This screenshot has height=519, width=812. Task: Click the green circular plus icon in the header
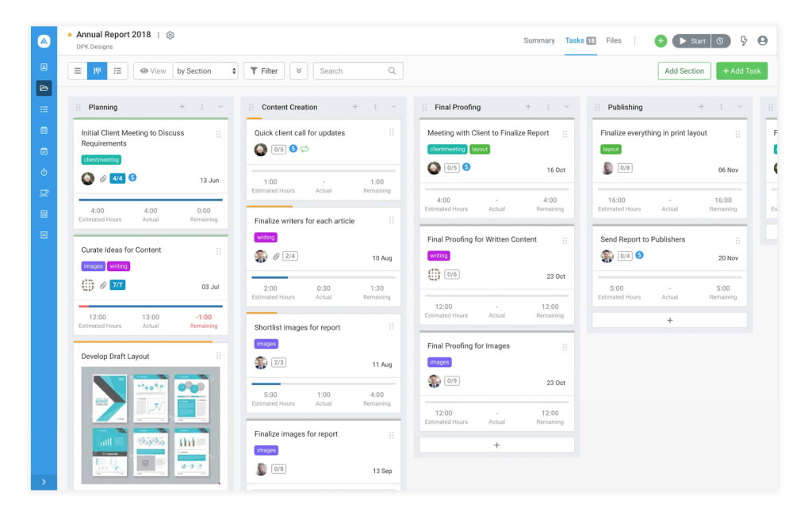pos(661,41)
